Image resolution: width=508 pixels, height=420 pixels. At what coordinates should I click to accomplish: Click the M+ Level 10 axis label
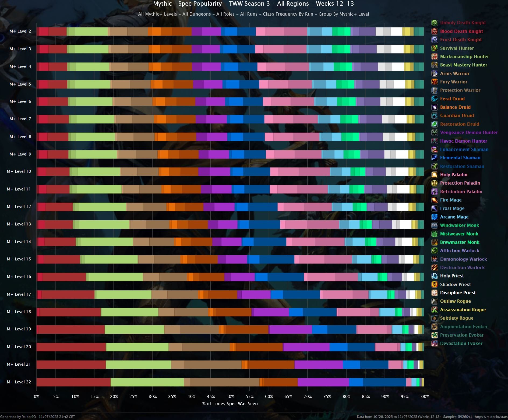click(19, 171)
